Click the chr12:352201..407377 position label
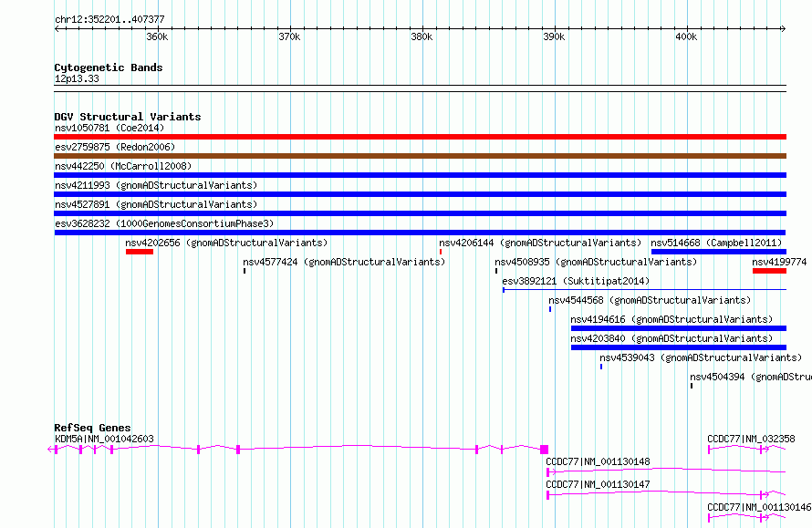Viewport: 812px width, 528px height. pyautogui.click(x=109, y=20)
